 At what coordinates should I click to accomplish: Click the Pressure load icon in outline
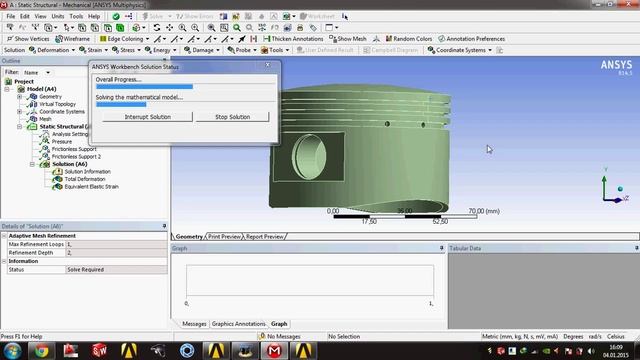(x=44, y=142)
